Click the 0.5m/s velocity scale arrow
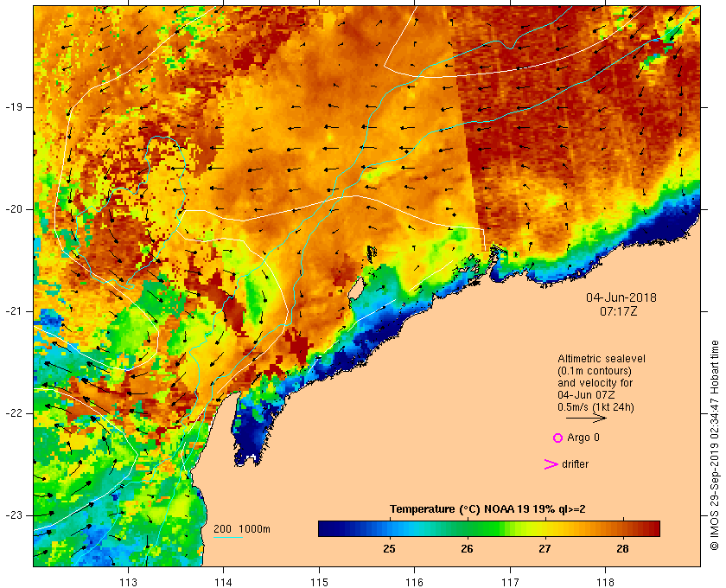 coord(586,419)
